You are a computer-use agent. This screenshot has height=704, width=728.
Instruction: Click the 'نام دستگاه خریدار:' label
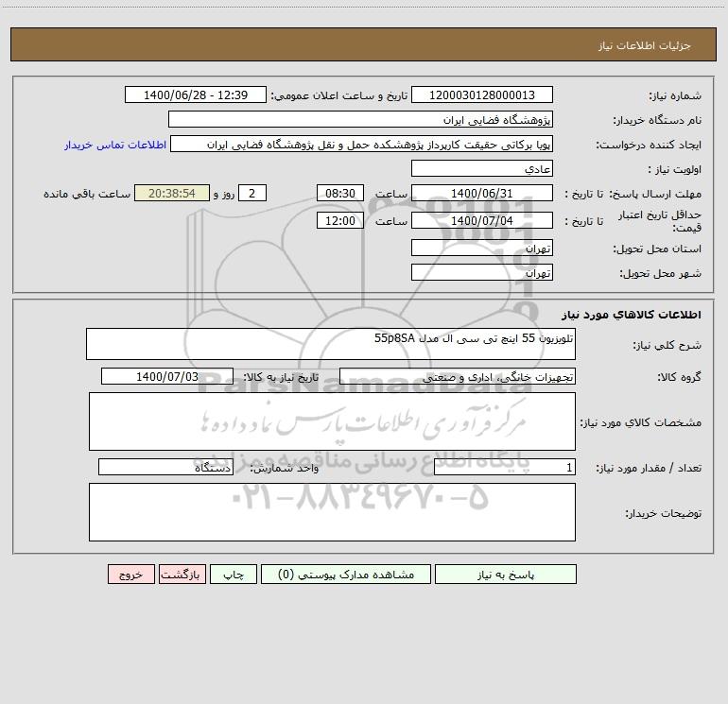[657, 121]
